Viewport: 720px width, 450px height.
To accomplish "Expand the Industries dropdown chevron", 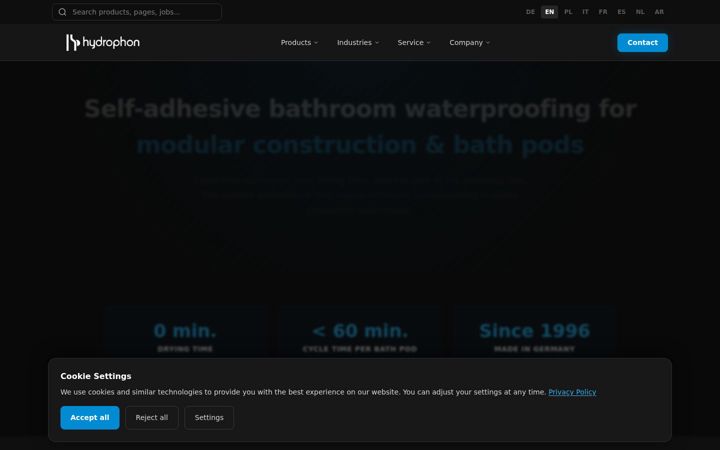I will (x=377, y=43).
